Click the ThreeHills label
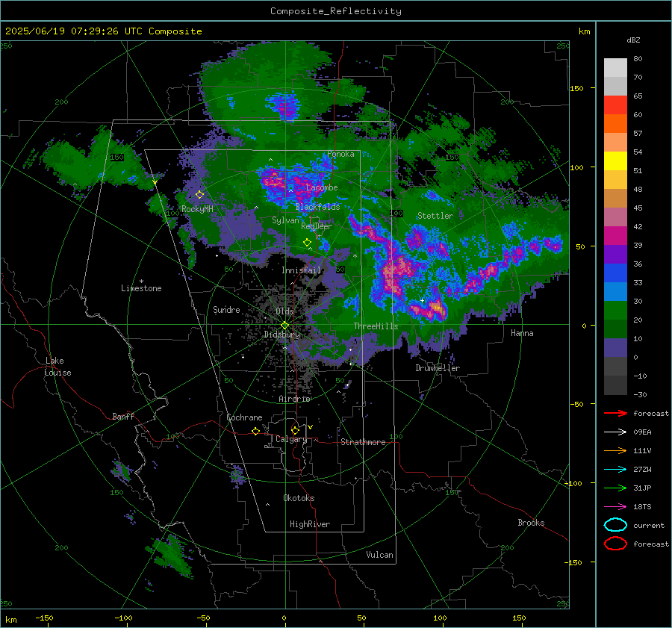This screenshot has height=628, width=672. pos(376,326)
